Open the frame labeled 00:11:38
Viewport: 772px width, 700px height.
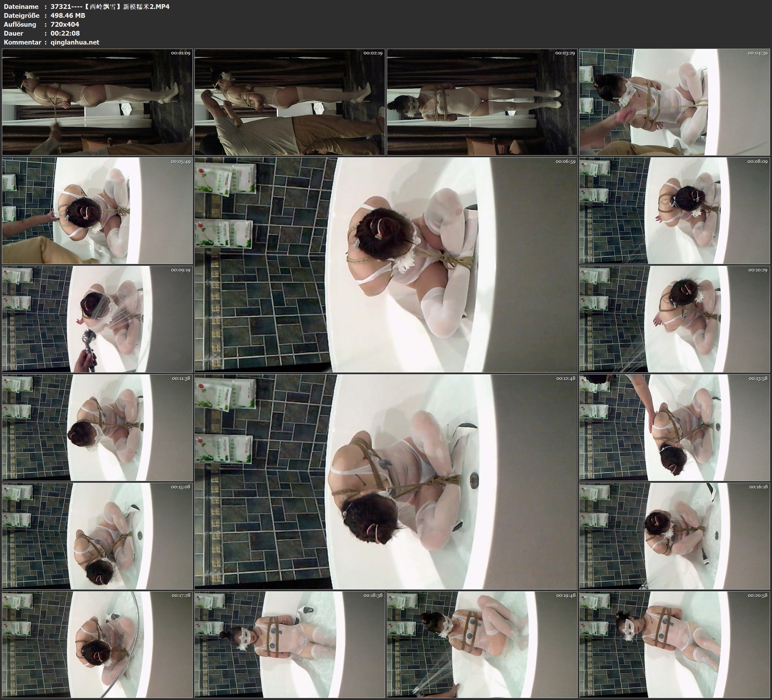pyautogui.click(x=97, y=427)
